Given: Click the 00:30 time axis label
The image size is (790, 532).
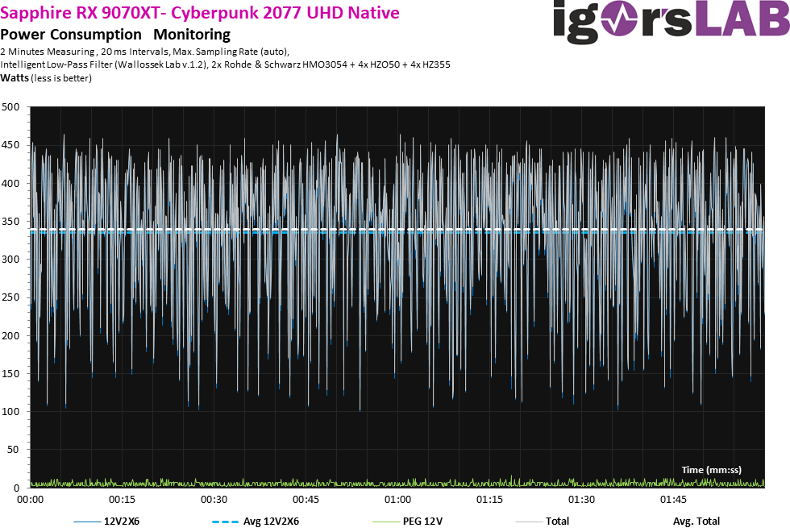Looking at the screenshot, I should point(214,500).
